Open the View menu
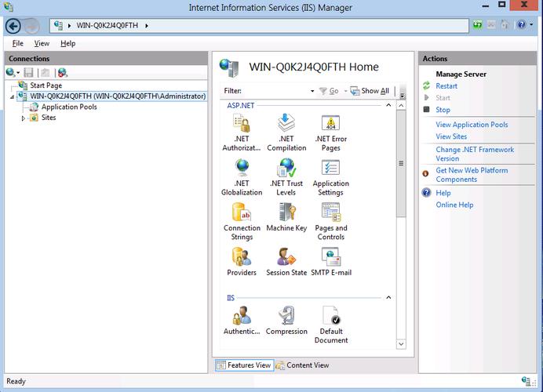This screenshot has height=392, width=543. pos(42,44)
